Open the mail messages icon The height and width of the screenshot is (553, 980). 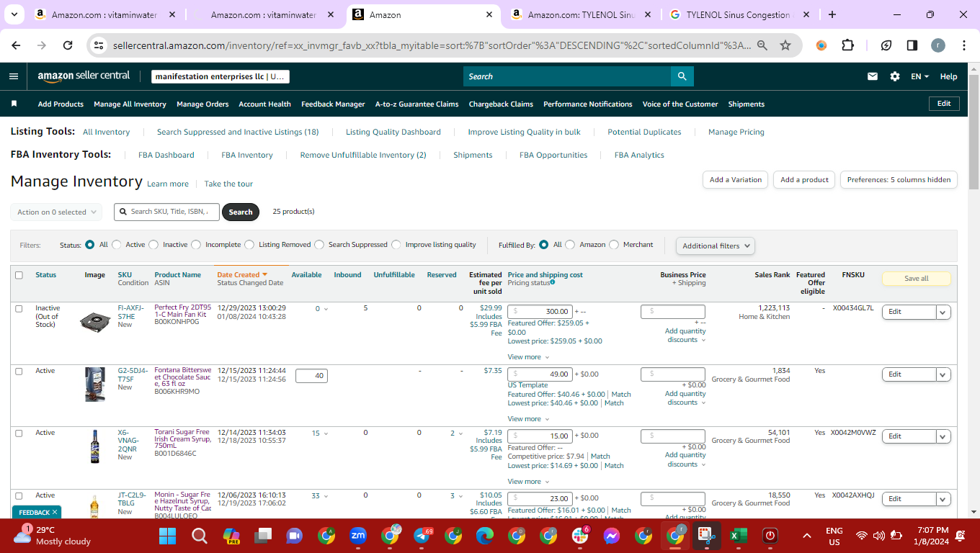[x=873, y=76]
